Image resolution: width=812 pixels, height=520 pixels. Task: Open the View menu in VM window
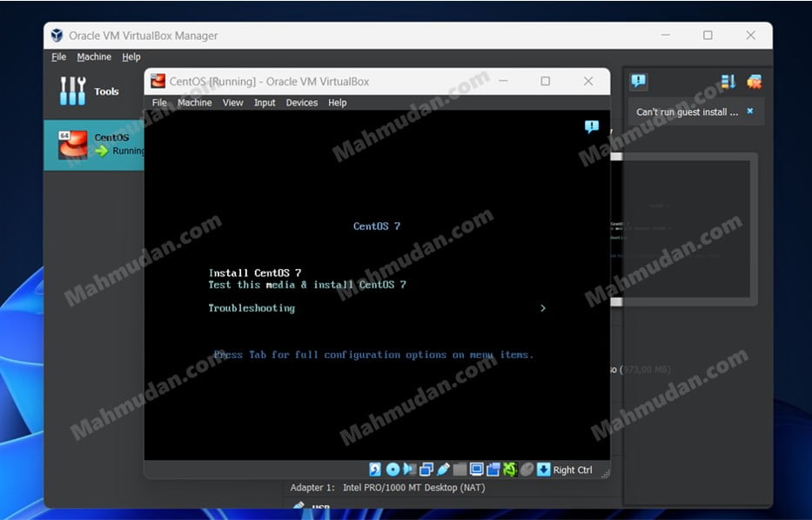[x=232, y=103]
